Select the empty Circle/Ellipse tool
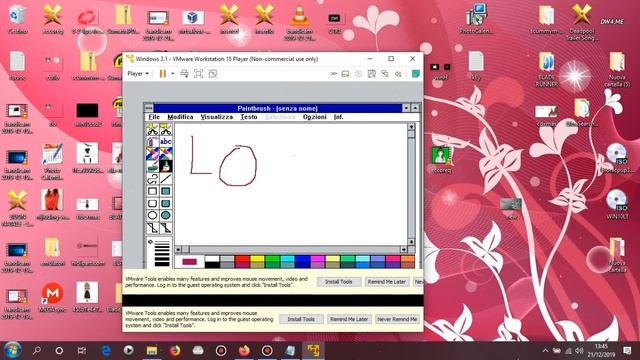Image resolution: width=640 pixels, height=360 pixels. [153, 215]
